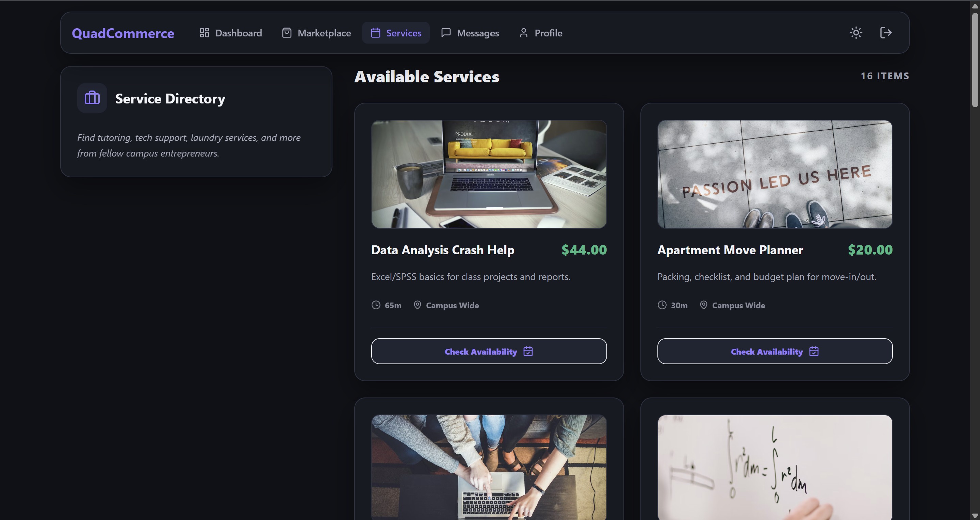Click the location pin beside the 30m duration
This screenshot has width=980, height=520.
[x=703, y=305]
